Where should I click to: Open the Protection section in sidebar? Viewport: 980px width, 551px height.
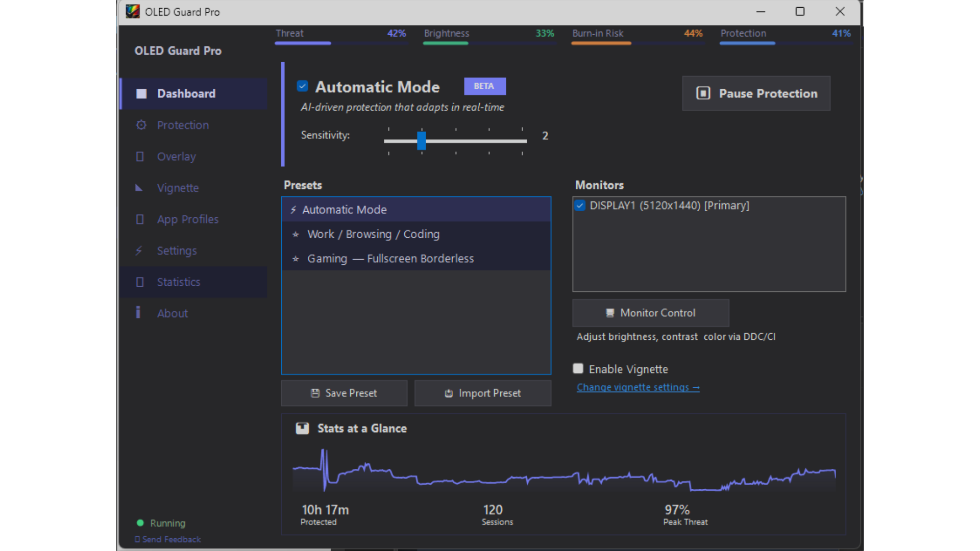(x=183, y=125)
